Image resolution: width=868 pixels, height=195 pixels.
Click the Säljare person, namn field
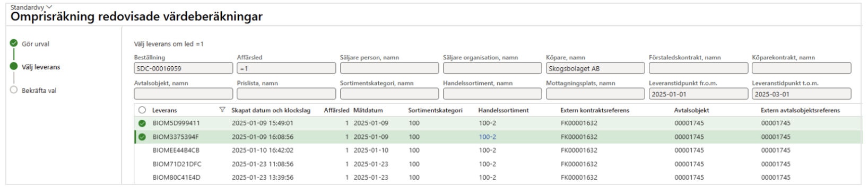tap(389, 68)
